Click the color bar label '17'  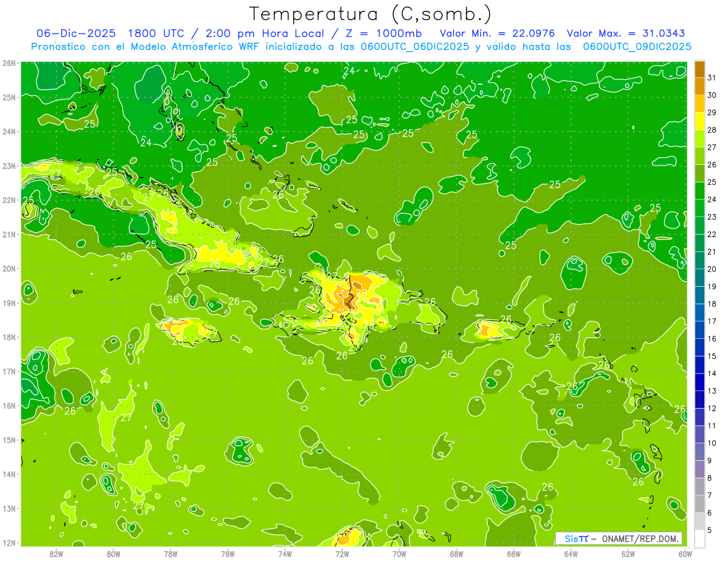pos(712,321)
